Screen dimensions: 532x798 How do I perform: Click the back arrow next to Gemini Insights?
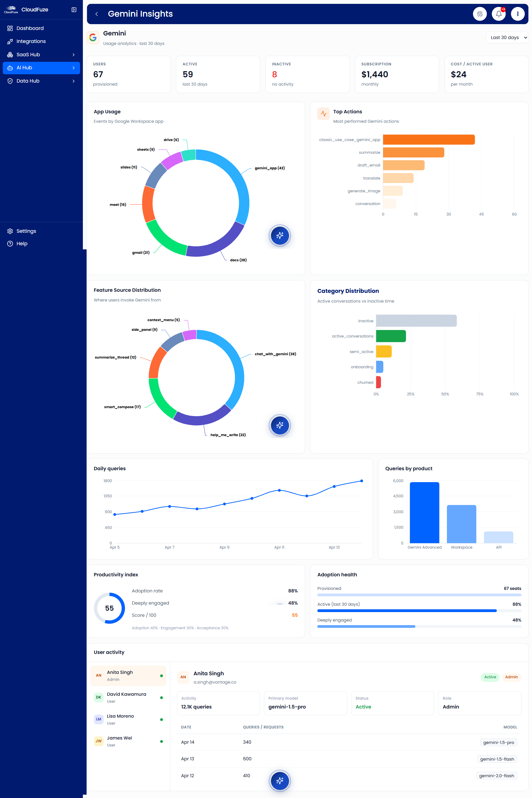(97, 14)
